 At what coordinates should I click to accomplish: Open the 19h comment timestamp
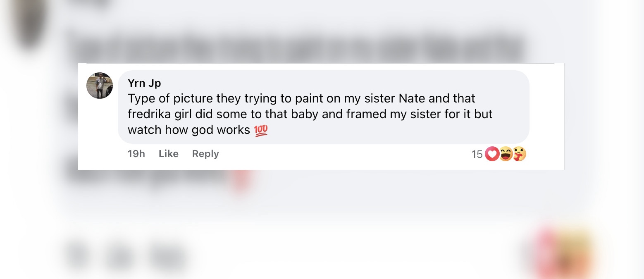136,154
